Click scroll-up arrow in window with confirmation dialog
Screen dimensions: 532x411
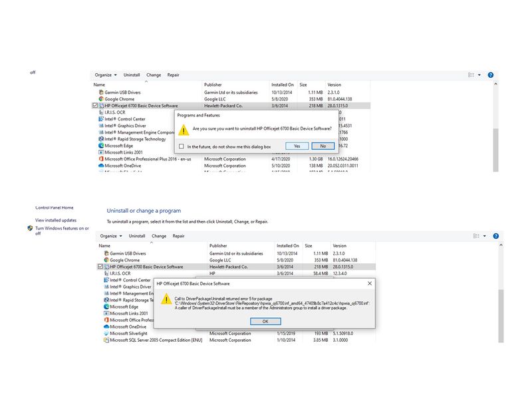click(495, 84)
